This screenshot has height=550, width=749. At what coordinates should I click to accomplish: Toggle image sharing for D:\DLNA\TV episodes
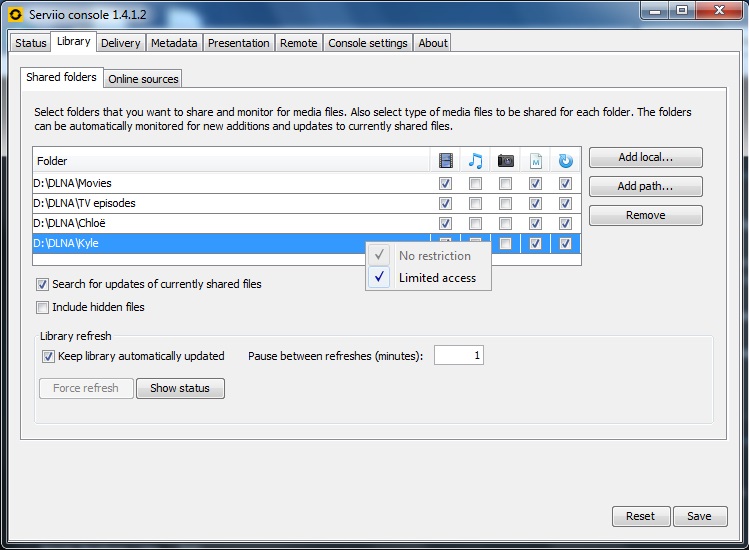coord(505,204)
